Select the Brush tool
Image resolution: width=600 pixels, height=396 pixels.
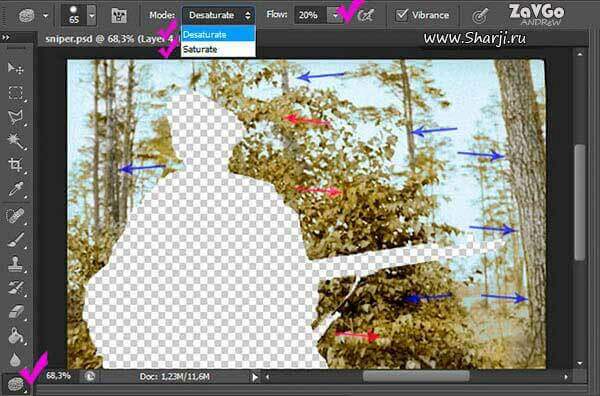(x=16, y=240)
